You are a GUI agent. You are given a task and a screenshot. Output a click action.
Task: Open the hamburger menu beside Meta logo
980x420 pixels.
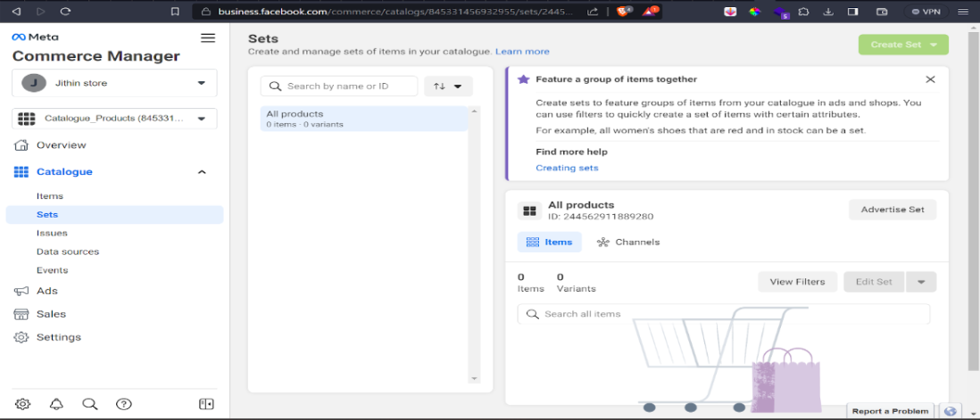pyautogui.click(x=207, y=38)
